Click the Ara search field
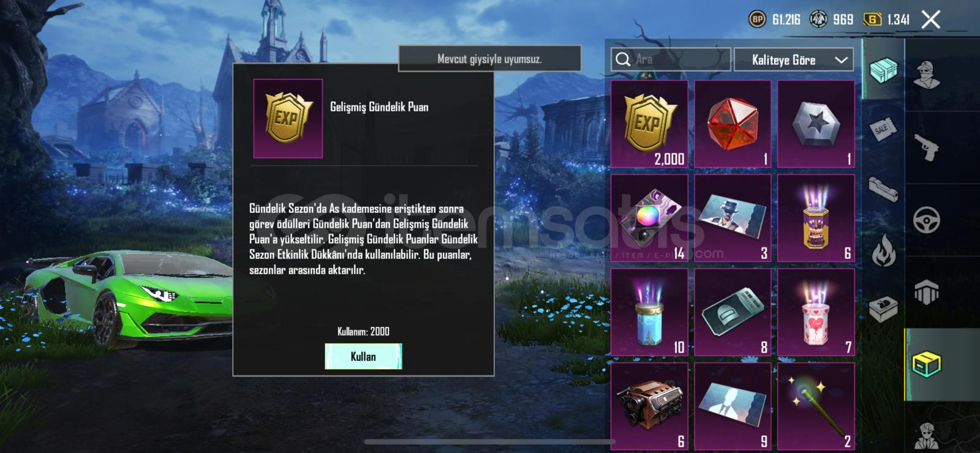This screenshot has height=453, width=980. pos(671,59)
